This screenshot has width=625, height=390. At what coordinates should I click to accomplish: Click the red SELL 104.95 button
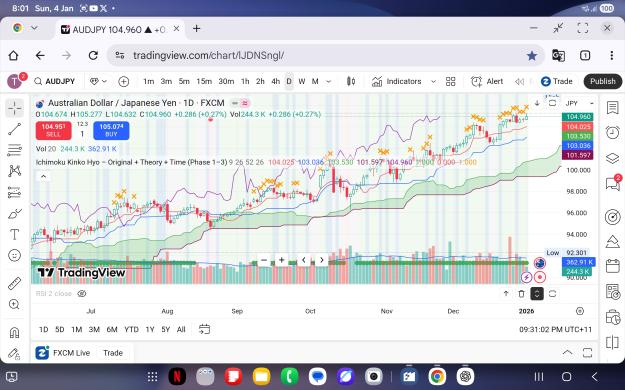53,130
